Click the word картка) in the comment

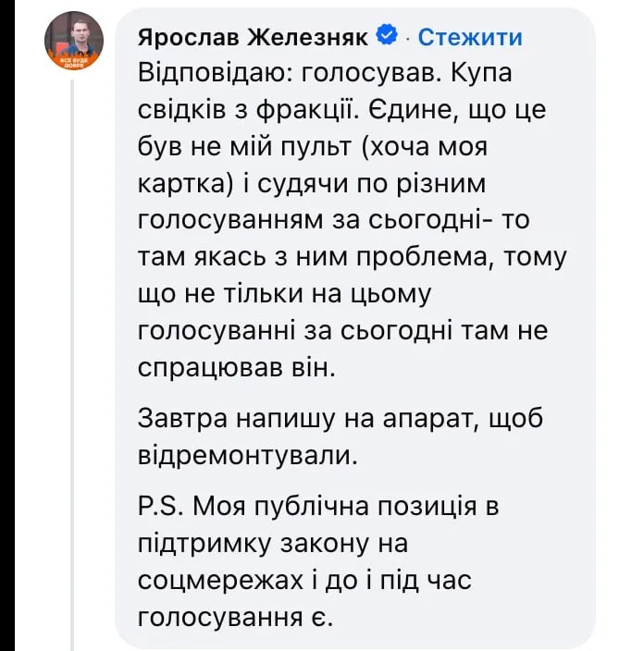coord(186,184)
